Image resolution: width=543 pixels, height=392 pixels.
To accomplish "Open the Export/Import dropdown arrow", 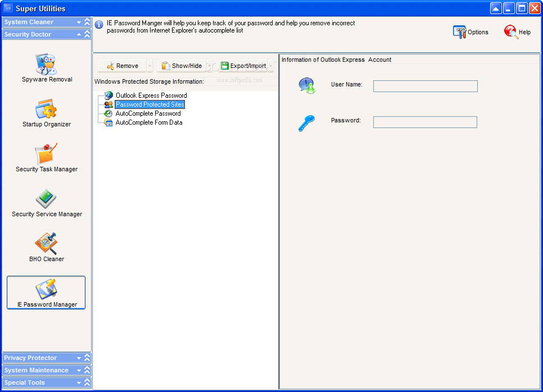I will pyautogui.click(x=270, y=66).
